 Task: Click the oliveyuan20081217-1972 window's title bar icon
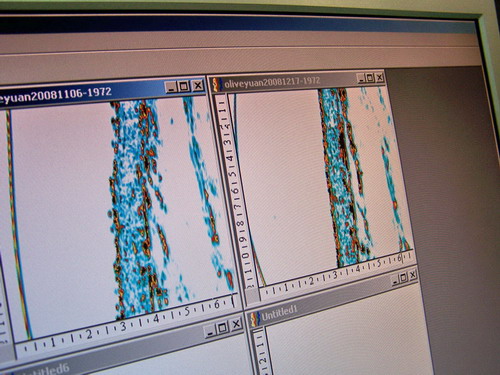click(x=217, y=85)
